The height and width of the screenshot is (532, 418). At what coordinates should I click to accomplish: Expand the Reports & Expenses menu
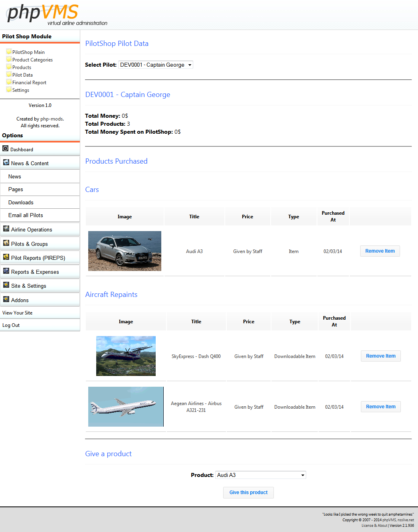(x=40, y=272)
